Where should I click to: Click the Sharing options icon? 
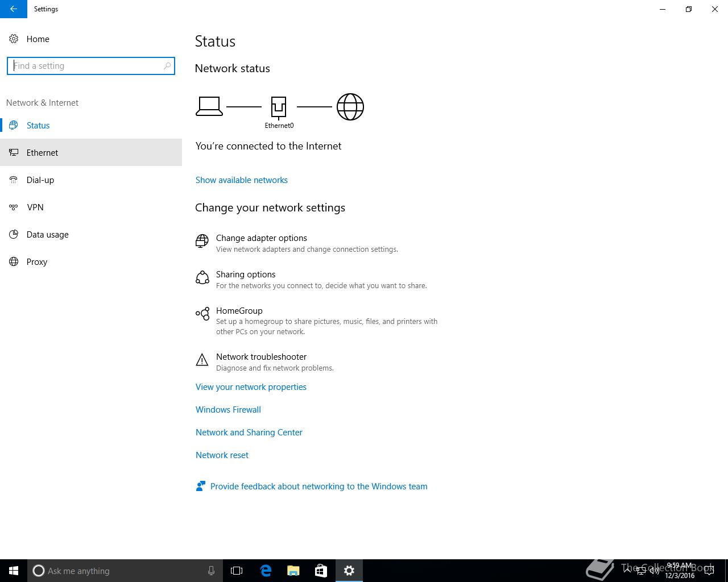pos(202,277)
